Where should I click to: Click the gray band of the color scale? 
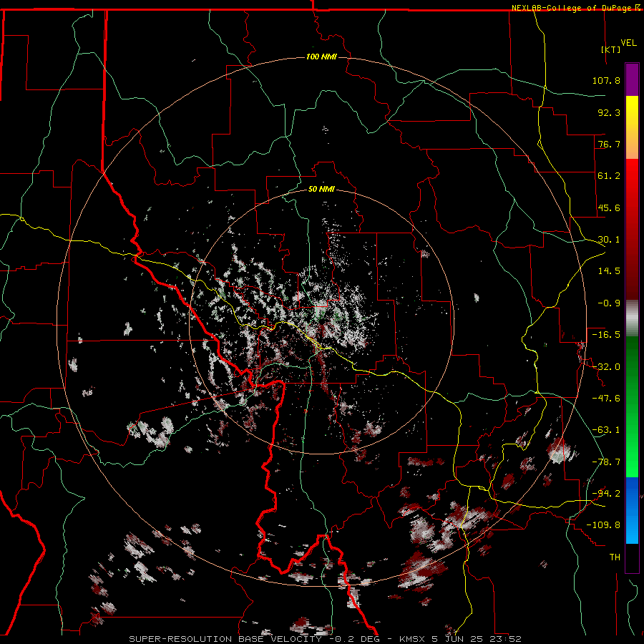[632, 318]
